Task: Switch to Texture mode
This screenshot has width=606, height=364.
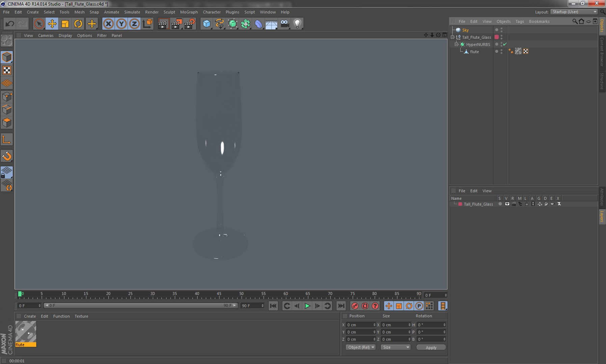Action: coord(7,70)
